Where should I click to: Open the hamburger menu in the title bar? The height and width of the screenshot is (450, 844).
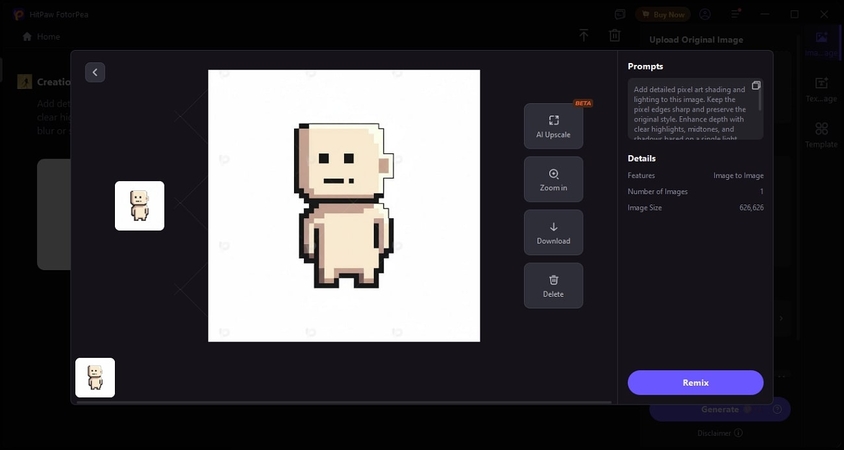tap(735, 14)
